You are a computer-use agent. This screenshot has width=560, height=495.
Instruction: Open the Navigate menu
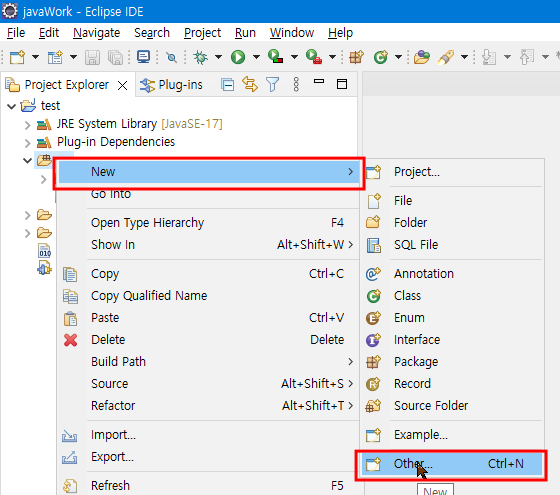coord(96,33)
